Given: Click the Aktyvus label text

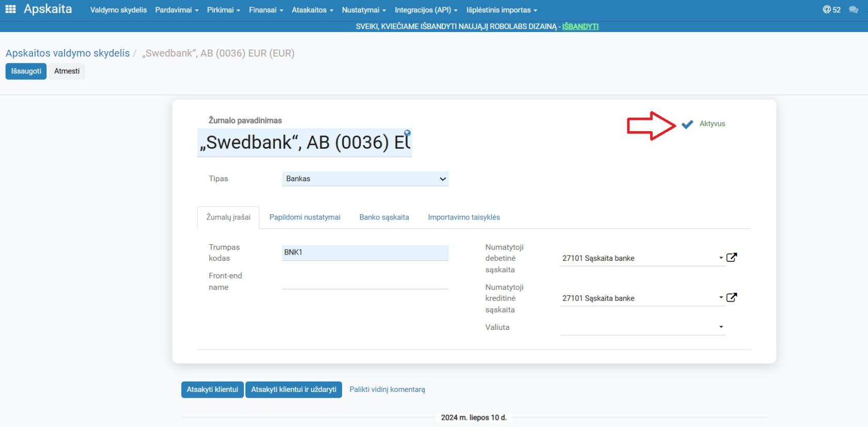Looking at the screenshot, I should (712, 124).
